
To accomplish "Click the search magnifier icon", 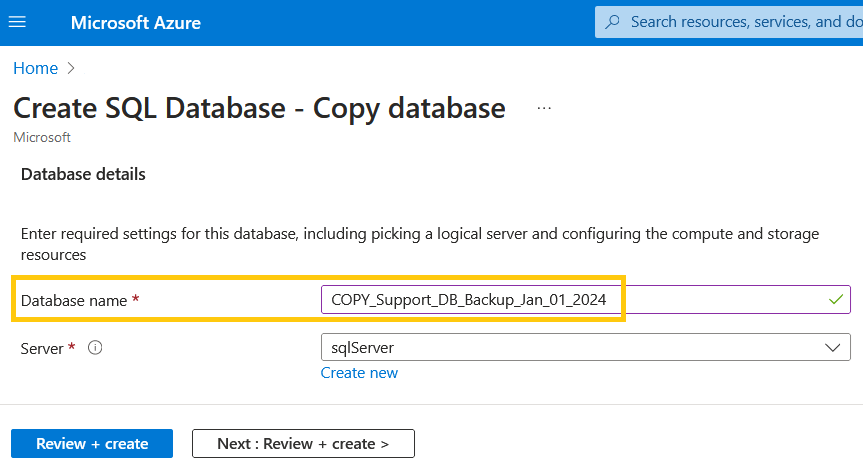I will [x=612, y=22].
